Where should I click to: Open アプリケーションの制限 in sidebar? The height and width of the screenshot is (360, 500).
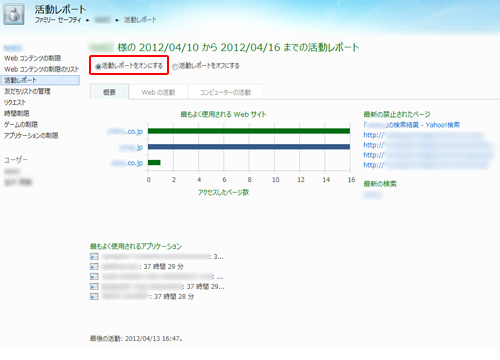coord(31,135)
